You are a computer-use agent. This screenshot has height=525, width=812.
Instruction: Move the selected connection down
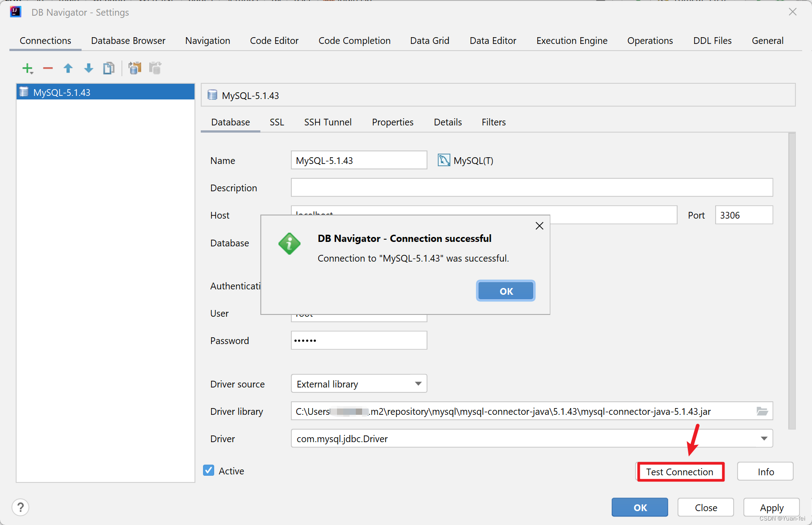(88, 68)
